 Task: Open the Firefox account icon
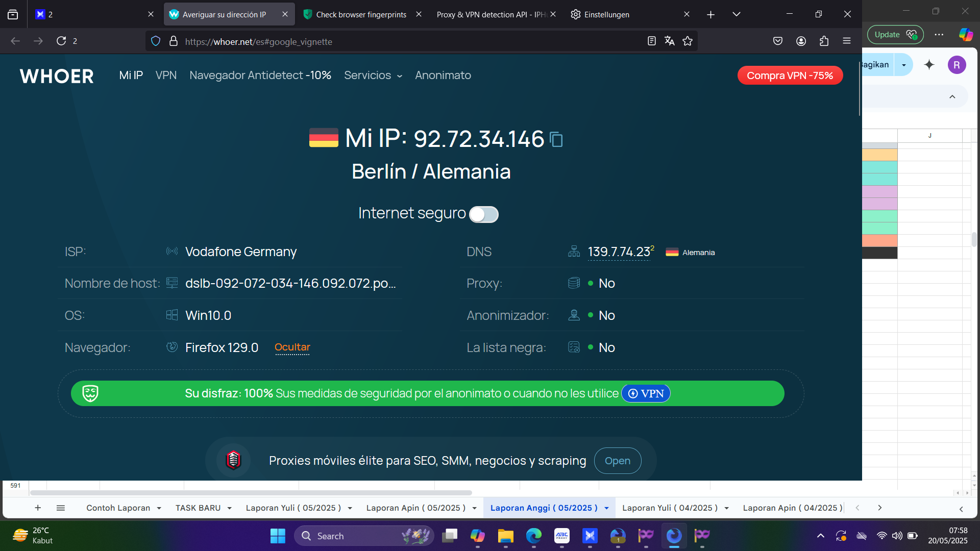point(801,41)
